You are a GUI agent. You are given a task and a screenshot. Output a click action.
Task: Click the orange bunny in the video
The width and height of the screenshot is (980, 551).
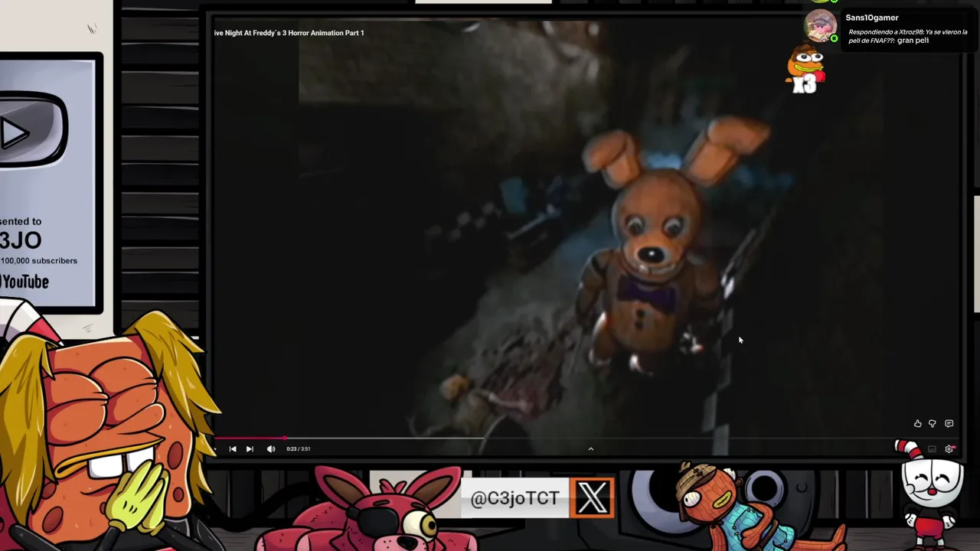[x=657, y=243]
